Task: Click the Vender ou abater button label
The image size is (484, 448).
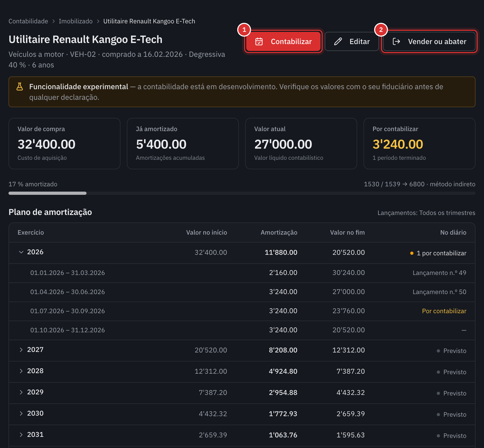Action: tap(437, 41)
